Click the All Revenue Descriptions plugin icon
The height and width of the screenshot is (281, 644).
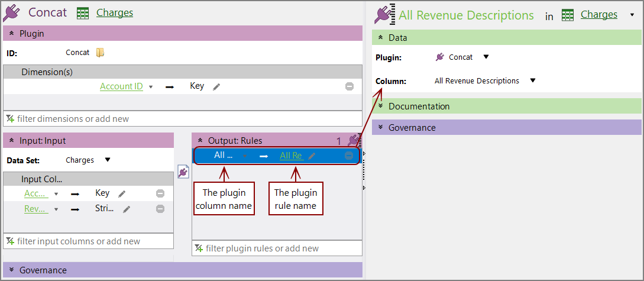click(384, 14)
